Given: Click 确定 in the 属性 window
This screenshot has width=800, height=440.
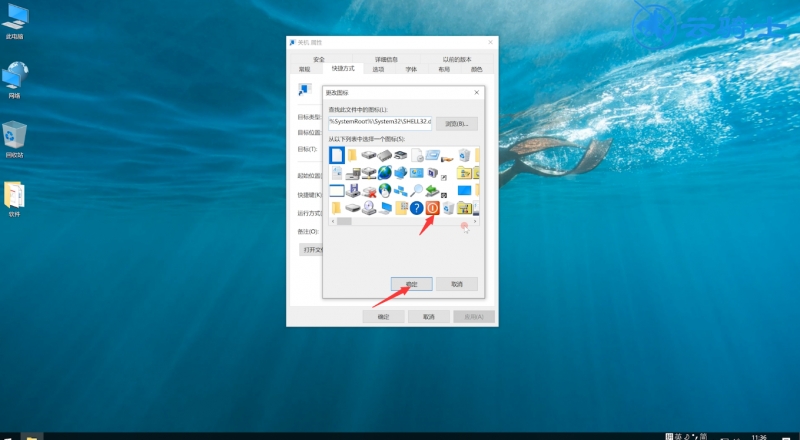Looking at the screenshot, I should (384, 316).
